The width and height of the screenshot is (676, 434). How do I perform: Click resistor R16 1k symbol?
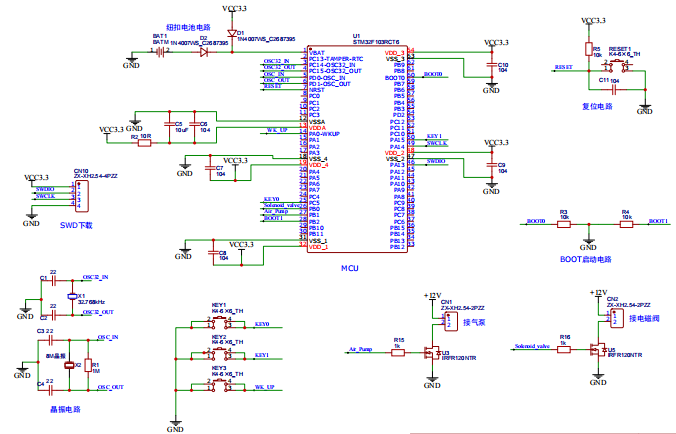(x=563, y=350)
